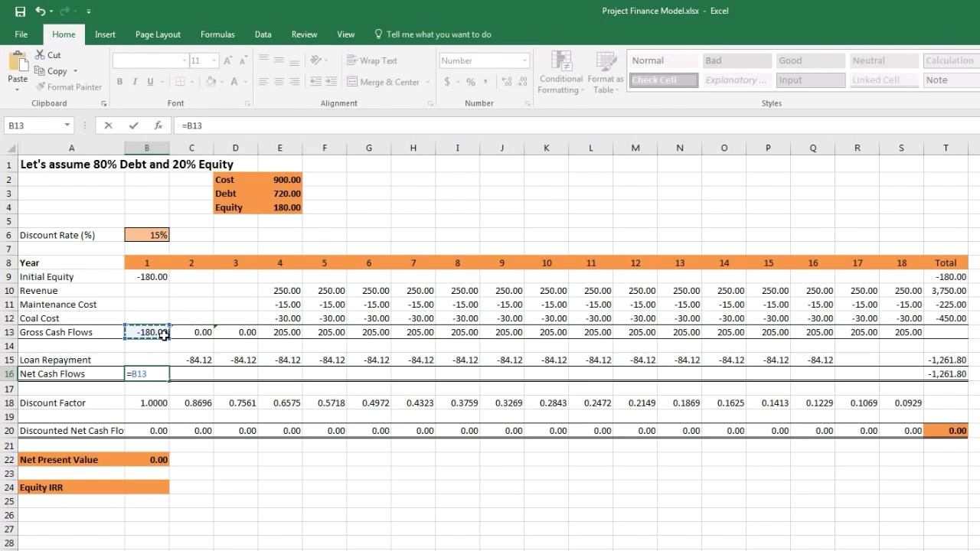Click the Cut scissors icon
The image size is (980, 551).
[41, 55]
